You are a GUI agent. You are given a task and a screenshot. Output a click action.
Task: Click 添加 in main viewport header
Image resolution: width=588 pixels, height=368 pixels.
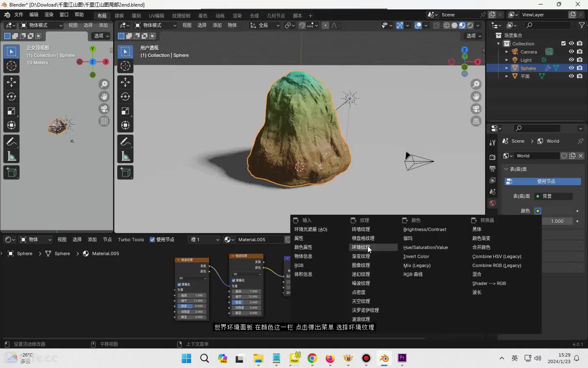point(217,25)
